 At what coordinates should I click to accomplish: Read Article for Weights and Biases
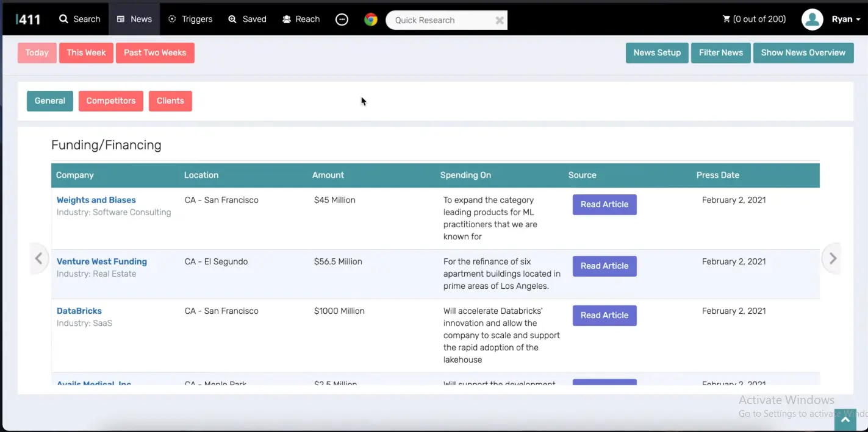604,205
